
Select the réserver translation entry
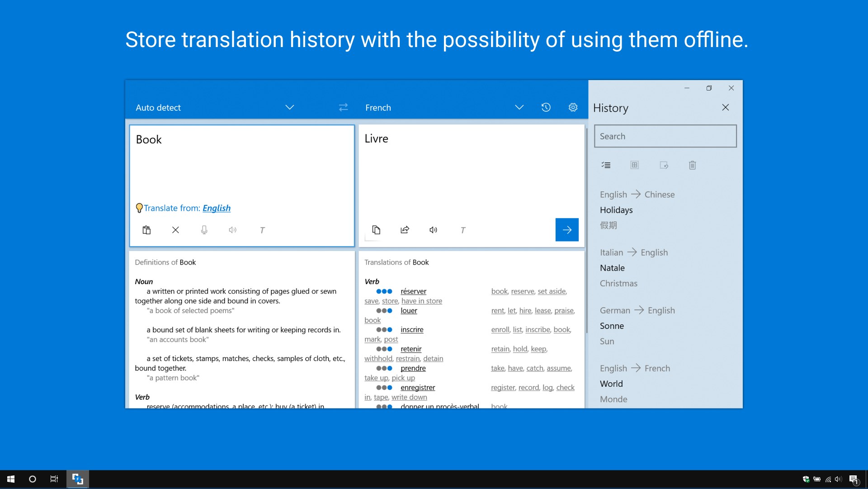click(413, 291)
